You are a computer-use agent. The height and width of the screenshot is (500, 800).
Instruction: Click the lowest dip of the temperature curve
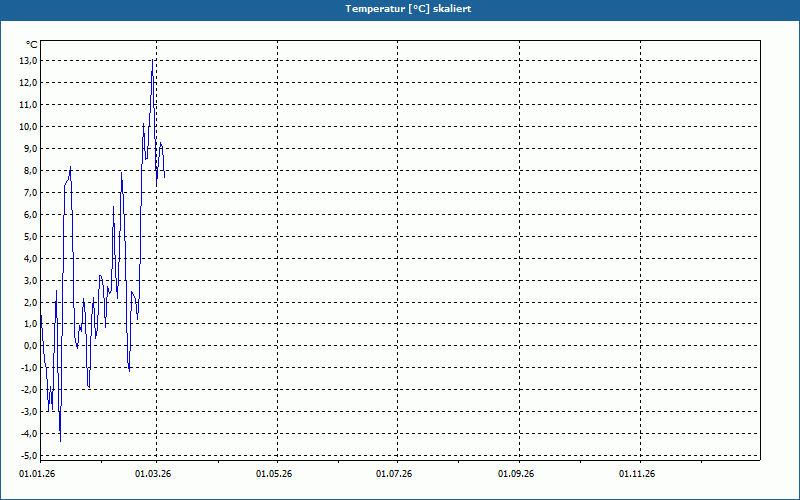coord(60,440)
